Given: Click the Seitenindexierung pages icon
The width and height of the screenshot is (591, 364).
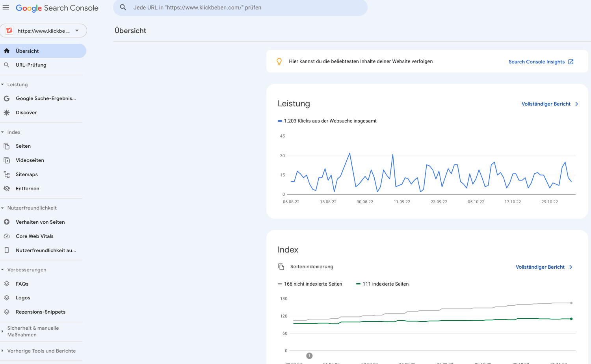Looking at the screenshot, I should pos(281,267).
